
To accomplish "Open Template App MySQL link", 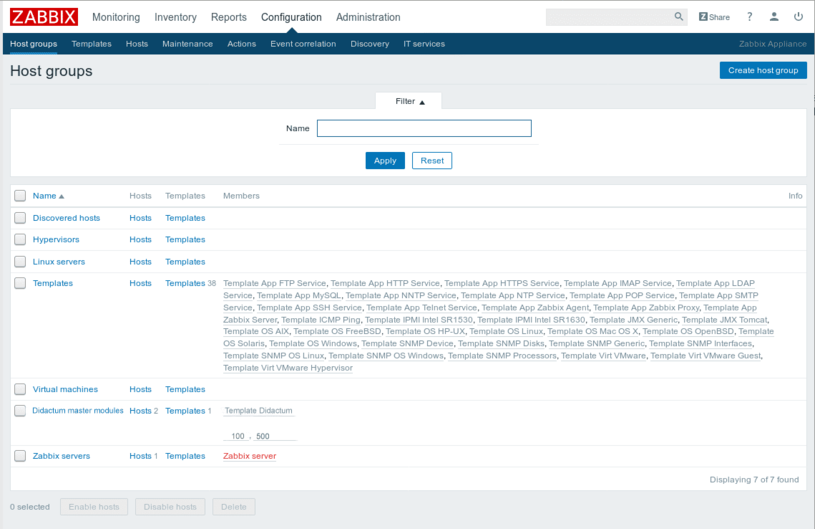I will click(299, 295).
